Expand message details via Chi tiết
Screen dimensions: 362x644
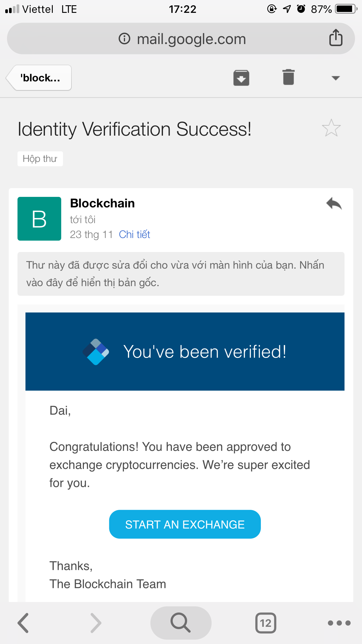coord(134,235)
